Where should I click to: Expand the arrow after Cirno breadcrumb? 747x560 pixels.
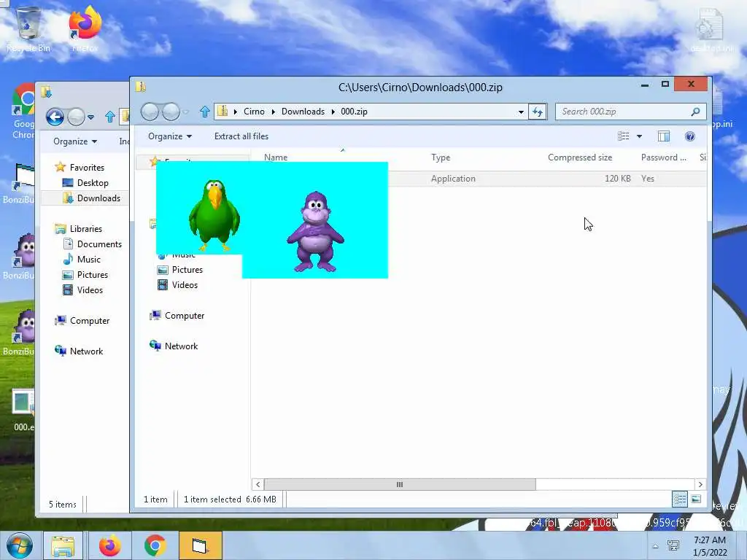click(274, 112)
